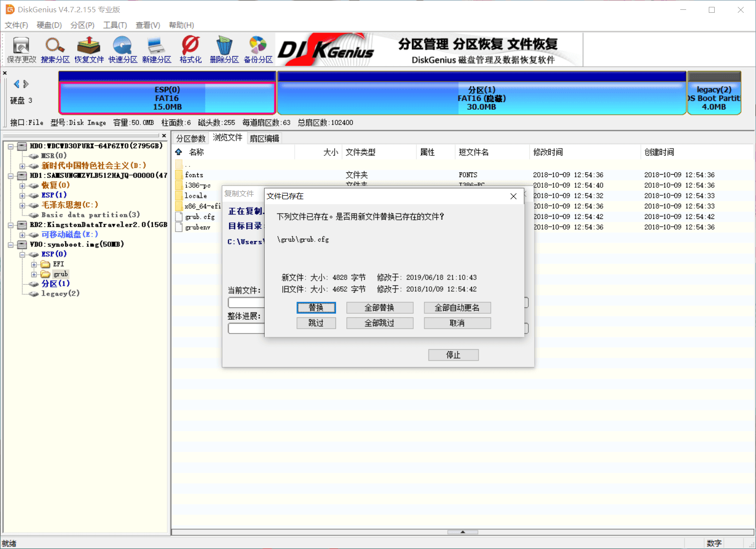Click the 全部跳过 button
The width and height of the screenshot is (756, 549).
[379, 323]
